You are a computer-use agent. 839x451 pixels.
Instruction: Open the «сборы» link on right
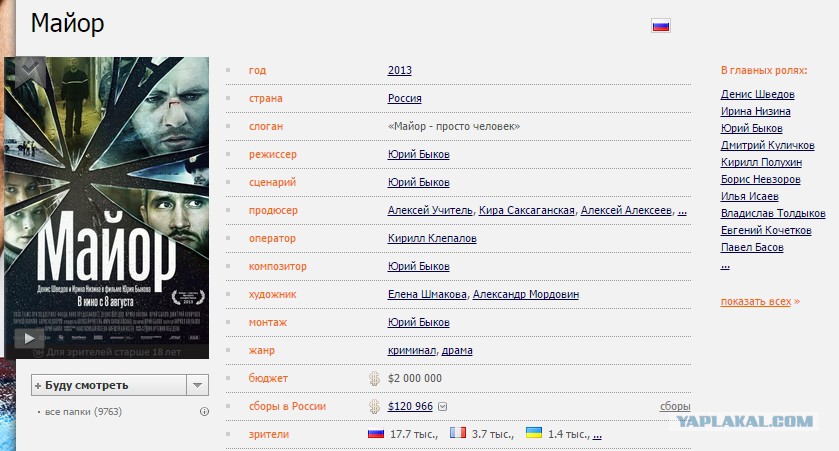point(675,406)
